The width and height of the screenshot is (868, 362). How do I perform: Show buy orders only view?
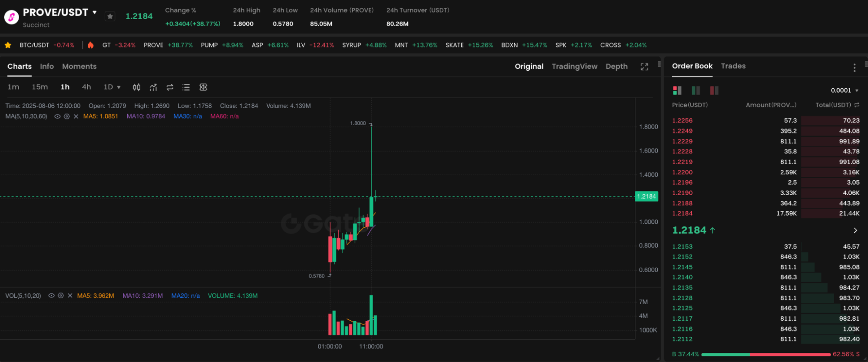(696, 90)
